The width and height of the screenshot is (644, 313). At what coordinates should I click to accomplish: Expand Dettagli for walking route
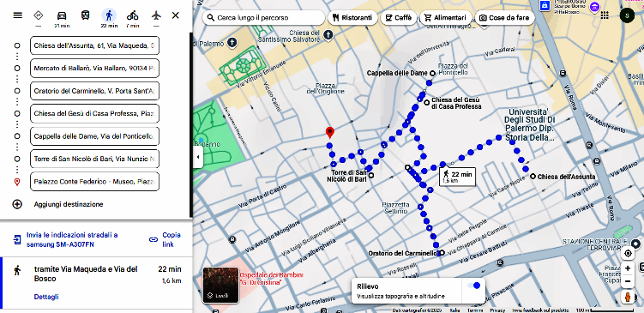pos(46,297)
